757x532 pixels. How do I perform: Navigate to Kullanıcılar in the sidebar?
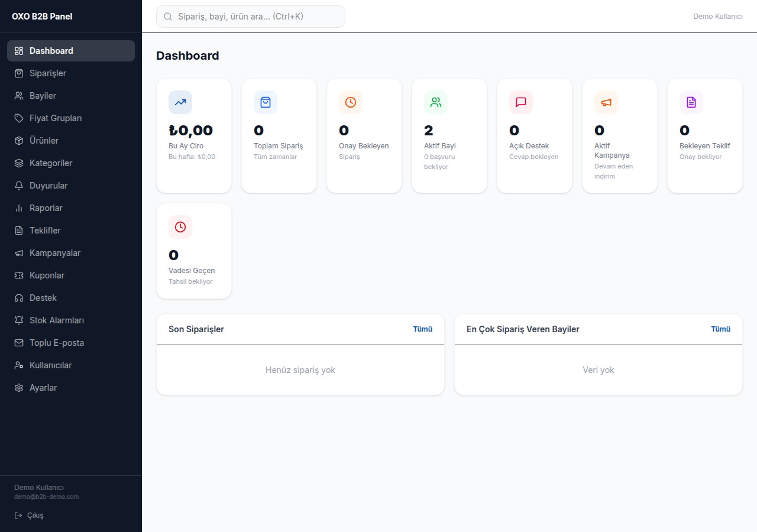[x=71, y=365]
